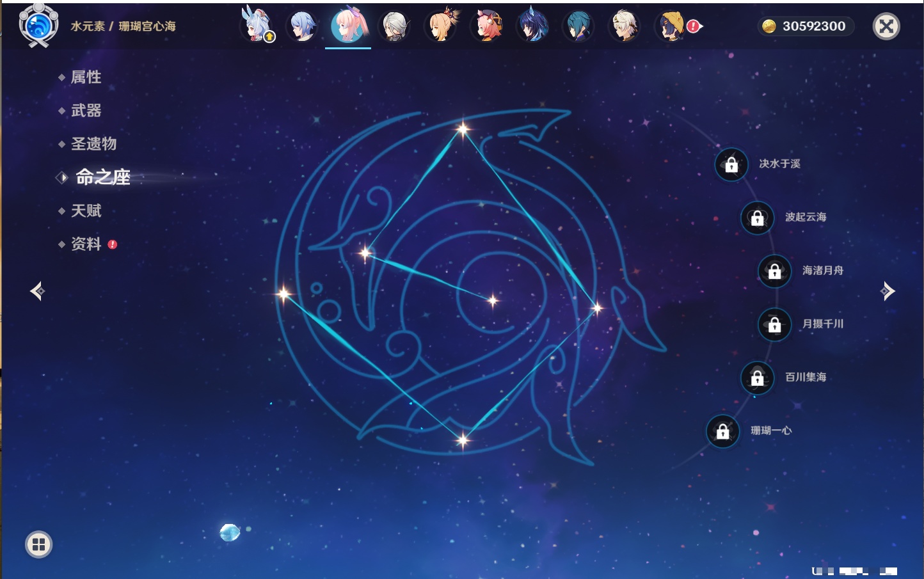This screenshot has height=579, width=924.
Task: Select the pink-haired Kokomi character portrait
Action: (348, 26)
